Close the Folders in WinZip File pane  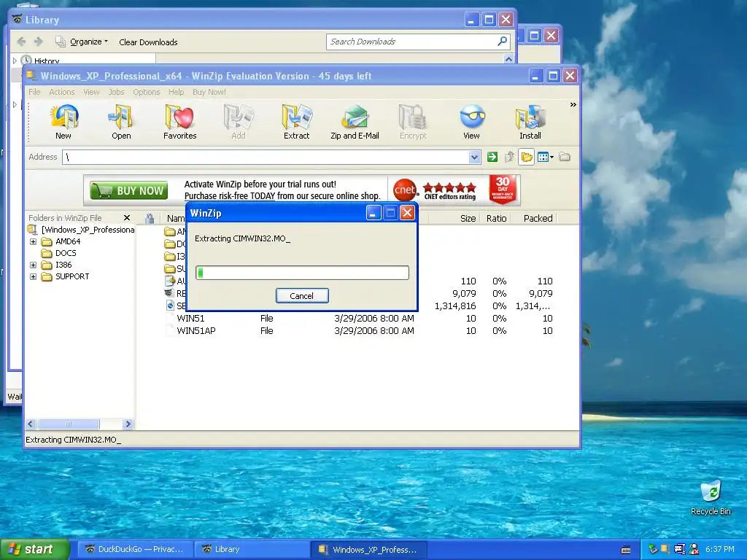pyautogui.click(x=127, y=217)
